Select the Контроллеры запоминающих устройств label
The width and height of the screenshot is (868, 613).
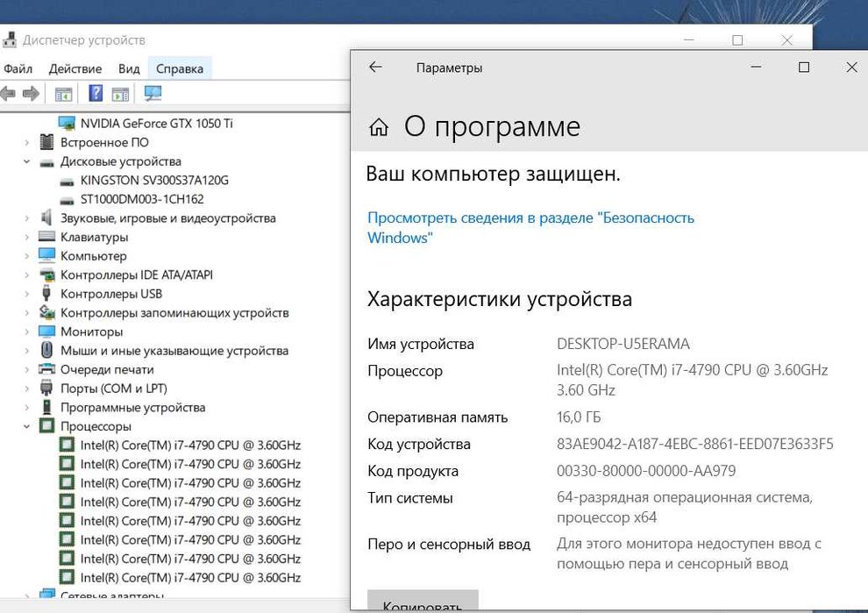(174, 313)
